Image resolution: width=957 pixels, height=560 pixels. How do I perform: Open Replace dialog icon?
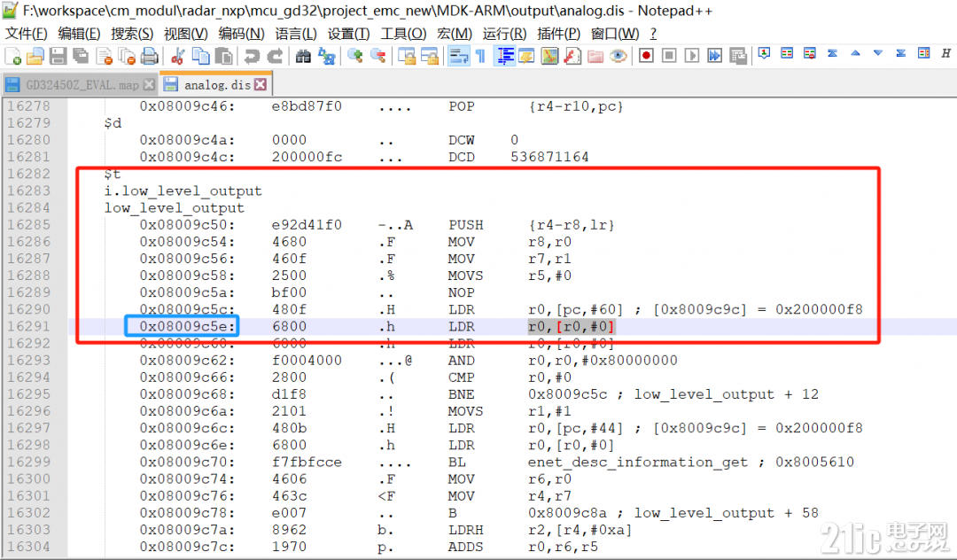(326, 56)
